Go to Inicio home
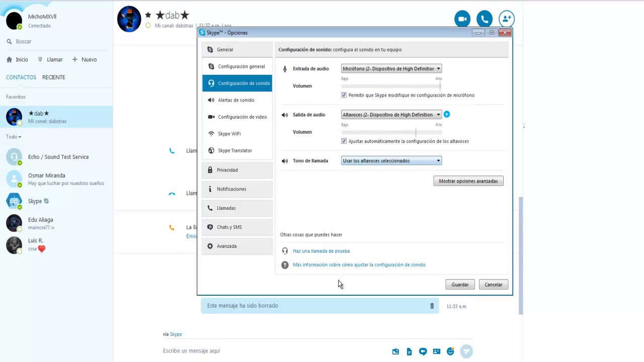Screen dimensions: 644x362 [x=17, y=59]
